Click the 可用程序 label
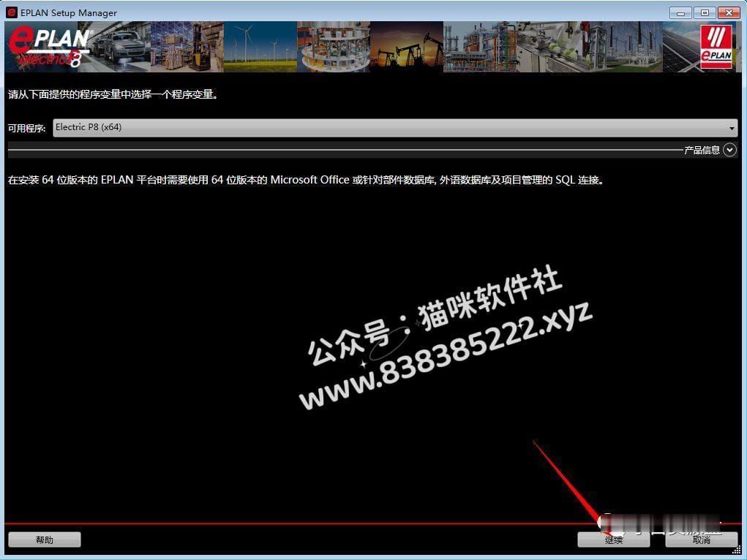The image size is (747, 560). coord(26,128)
